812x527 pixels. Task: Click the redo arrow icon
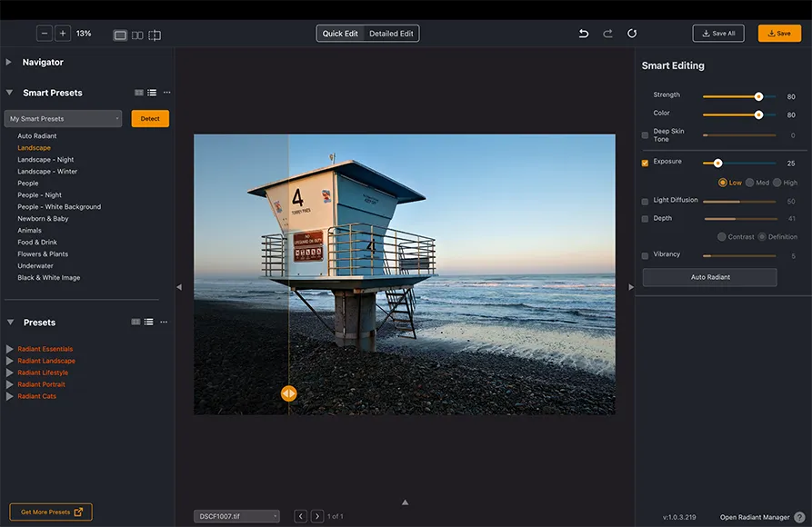coord(608,34)
